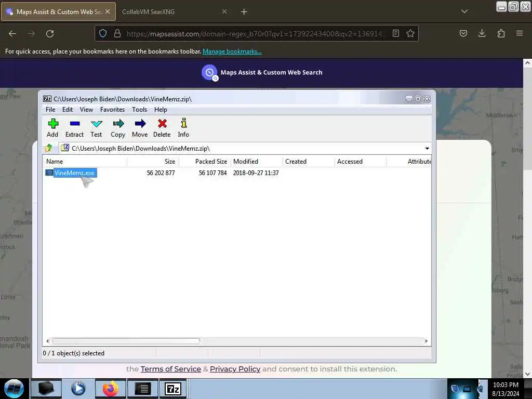Run the Test archive tool
This screenshot has width=532, height=399.
(96, 128)
